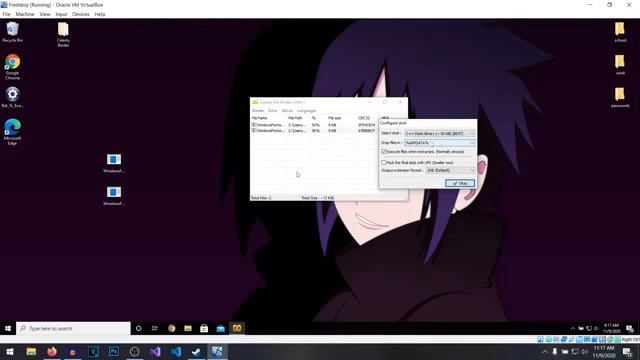
Task: Click the Right Ctrl host key indicator
Action: point(631,339)
